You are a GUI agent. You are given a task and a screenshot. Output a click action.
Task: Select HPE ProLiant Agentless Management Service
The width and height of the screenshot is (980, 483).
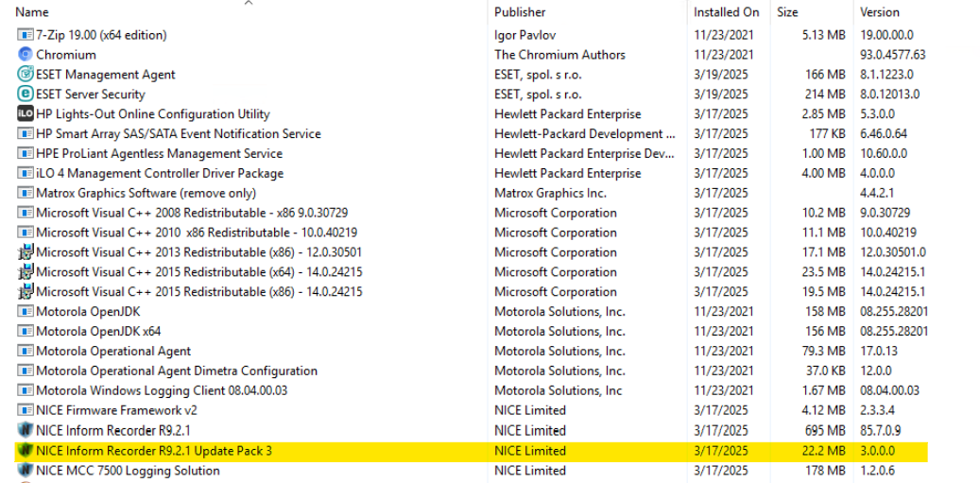pos(160,154)
